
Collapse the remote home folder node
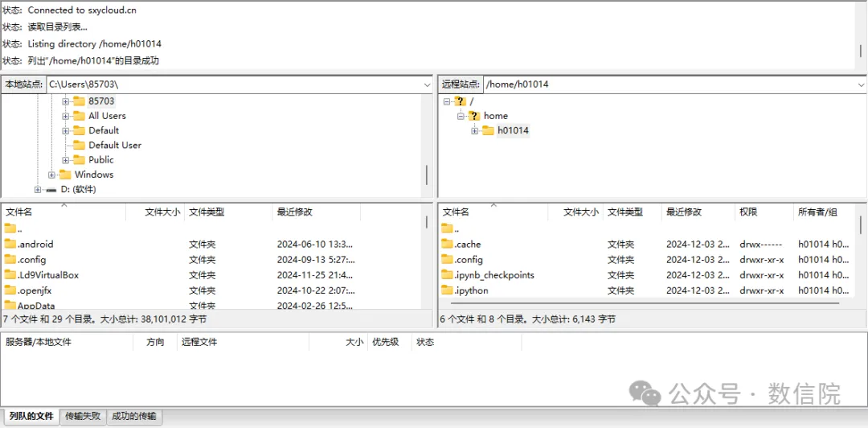click(x=461, y=116)
